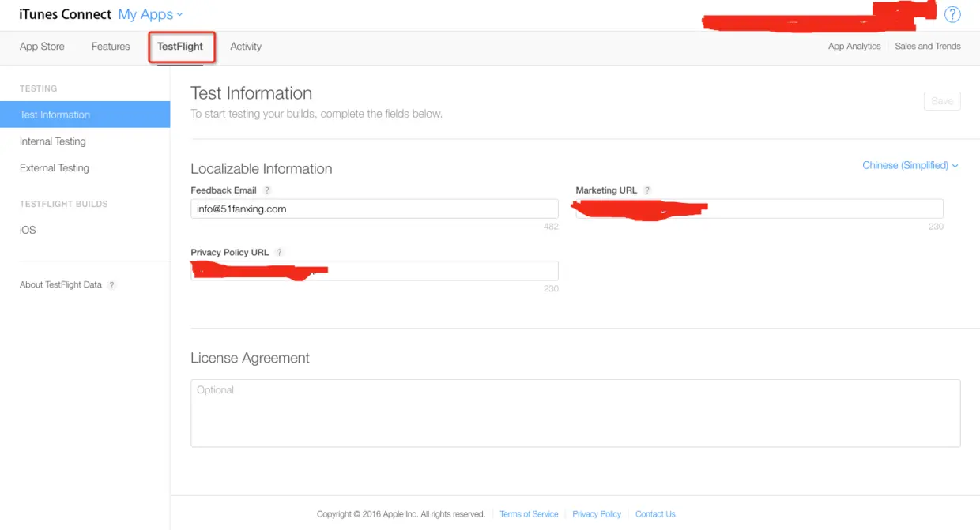The height and width of the screenshot is (530, 980).
Task: Open Terms of Service footer link
Action: tap(529, 514)
